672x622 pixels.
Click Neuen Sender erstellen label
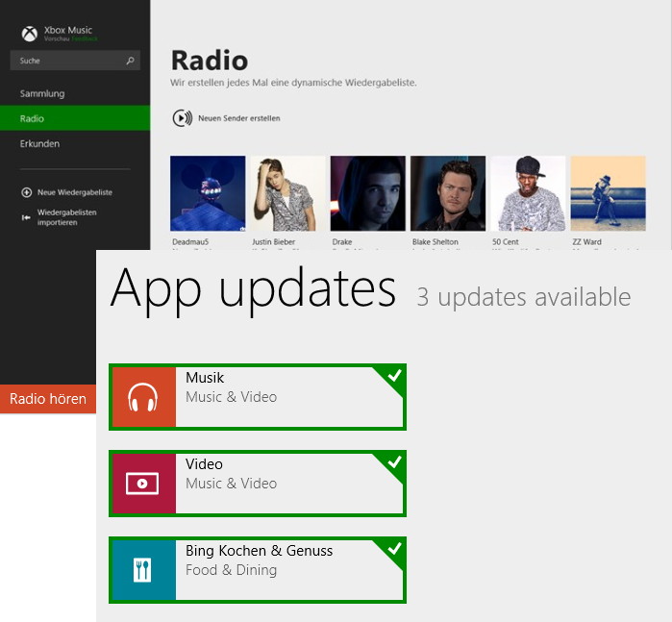pos(239,118)
